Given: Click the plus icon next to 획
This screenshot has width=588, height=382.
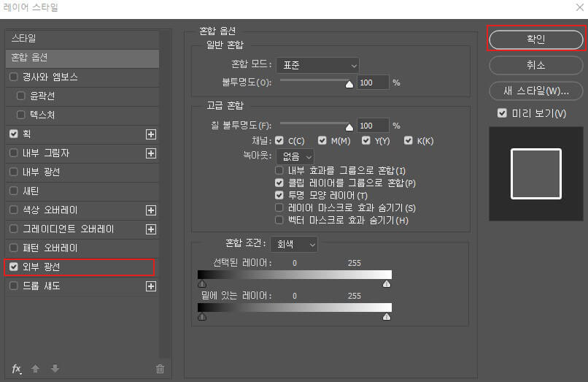Looking at the screenshot, I should (151, 134).
